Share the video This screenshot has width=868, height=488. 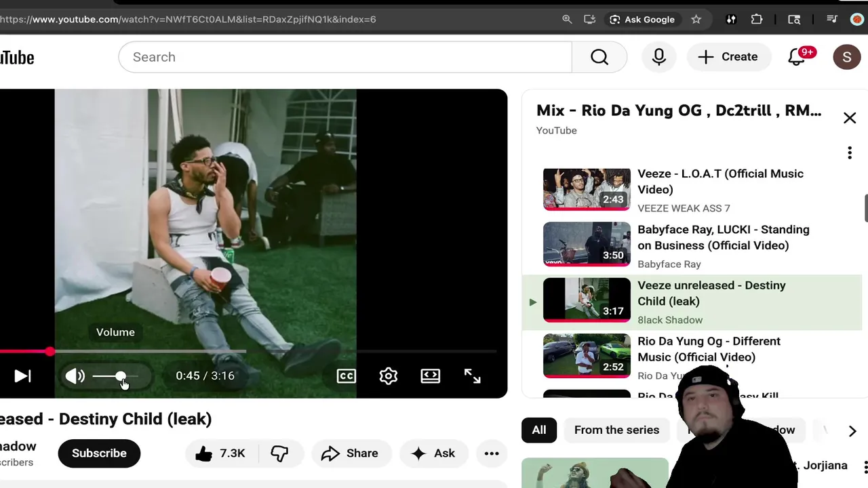point(350,453)
